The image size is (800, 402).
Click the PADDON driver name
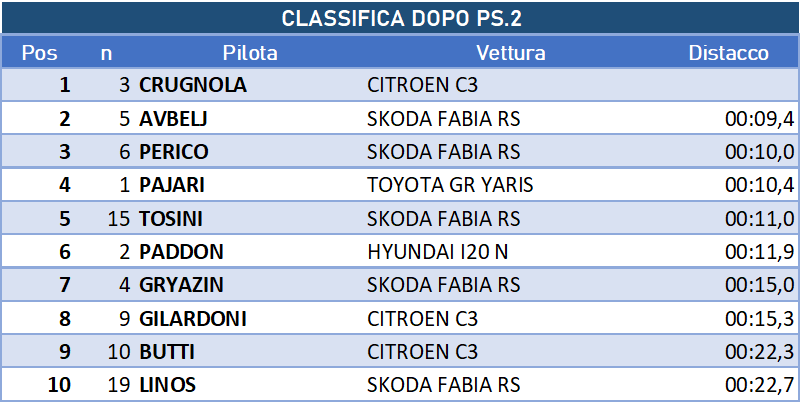tap(181, 252)
